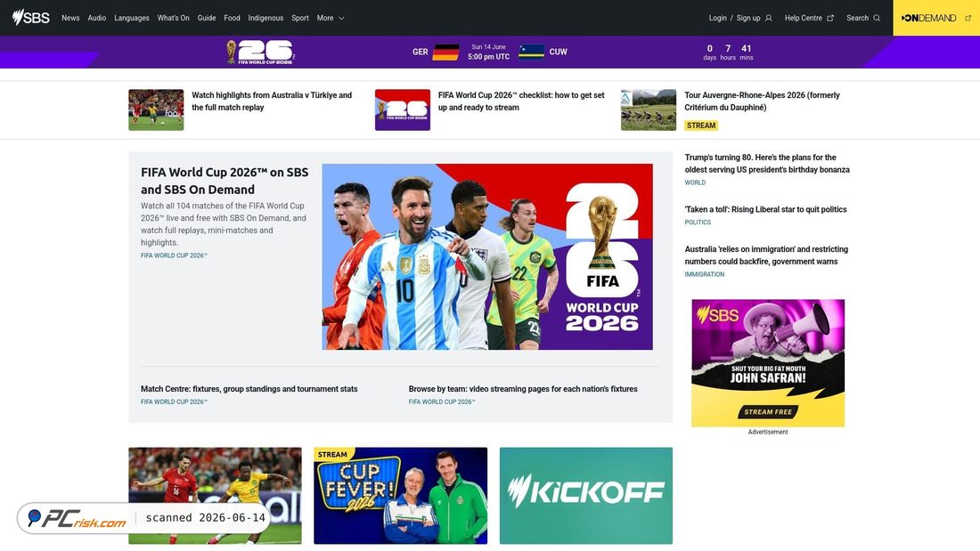Viewport: 980px width, 551px height.
Task: Open Trump's turning 80 article
Action: [767, 164]
